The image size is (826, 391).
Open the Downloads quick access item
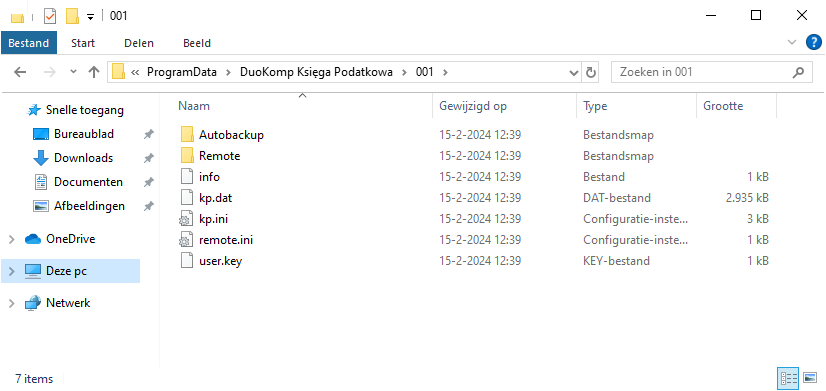pos(83,158)
